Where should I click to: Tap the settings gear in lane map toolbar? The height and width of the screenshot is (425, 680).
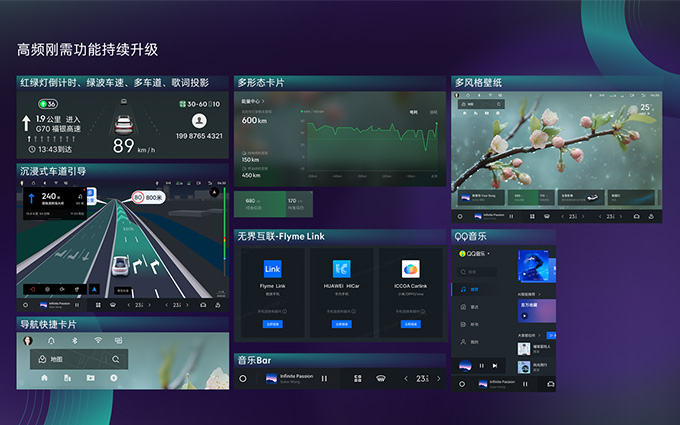click(47, 289)
